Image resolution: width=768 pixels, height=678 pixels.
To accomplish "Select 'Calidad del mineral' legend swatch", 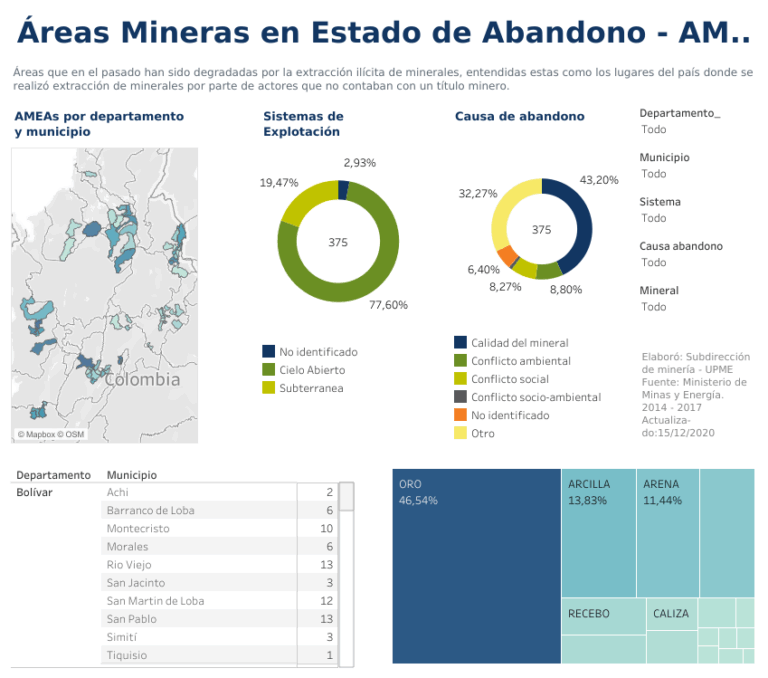I will (x=460, y=342).
